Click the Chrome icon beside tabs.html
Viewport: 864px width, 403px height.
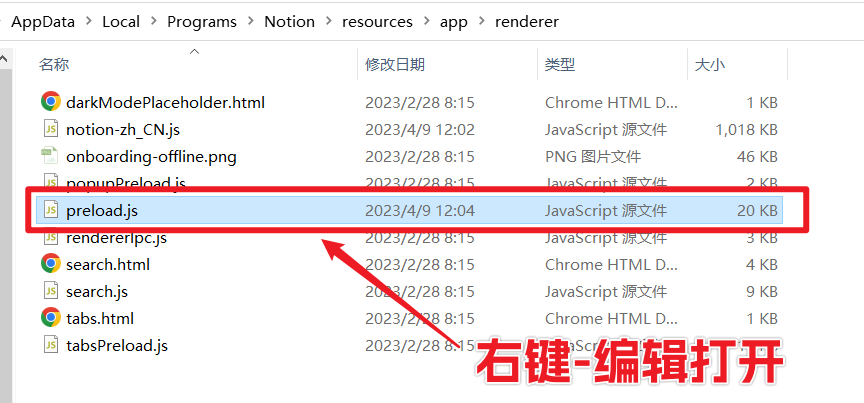click(51, 318)
